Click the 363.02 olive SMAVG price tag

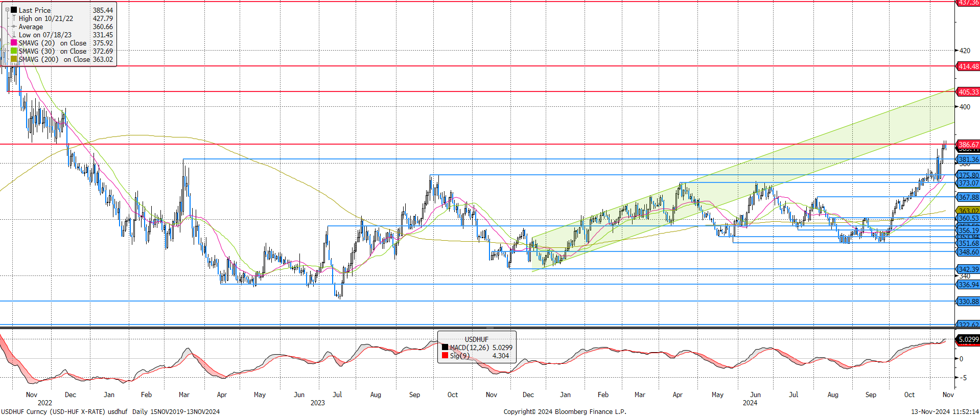(968, 211)
